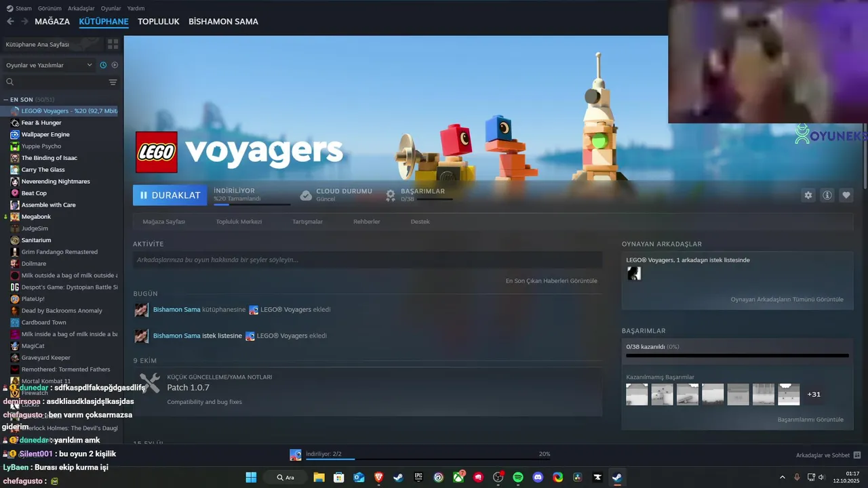Click activity comment input field
The width and height of the screenshot is (868, 488).
(x=368, y=260)
